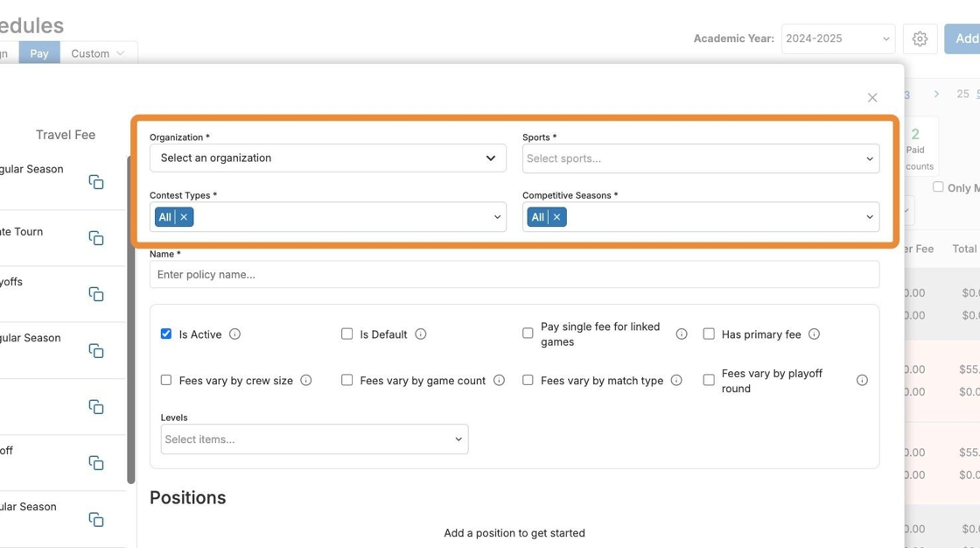Click copy icon beside State Tourn row
The image size is (980, 548).
(96, 238)
